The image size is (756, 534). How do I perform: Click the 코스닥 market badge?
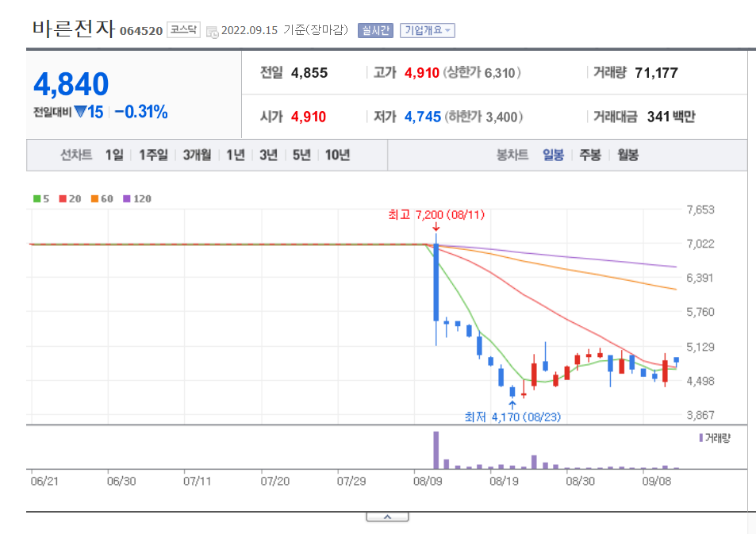pos(184,30)
